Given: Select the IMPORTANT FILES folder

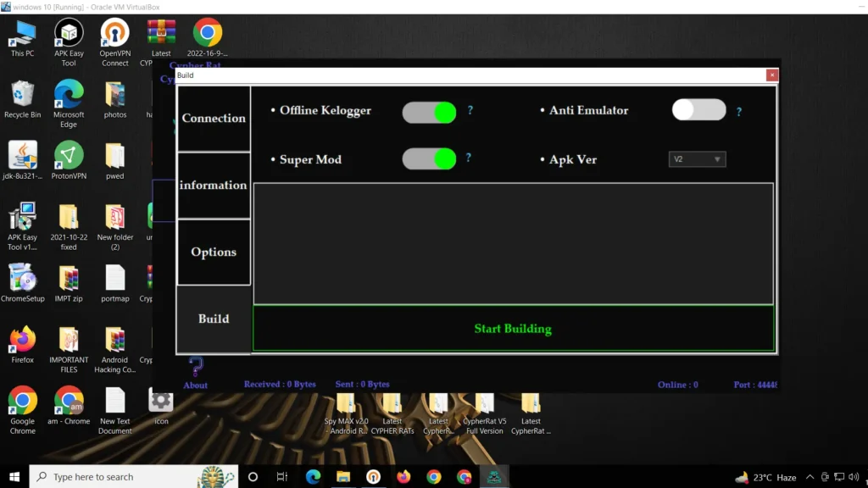Looking at the screenshot, I should (x=69, y=349).
